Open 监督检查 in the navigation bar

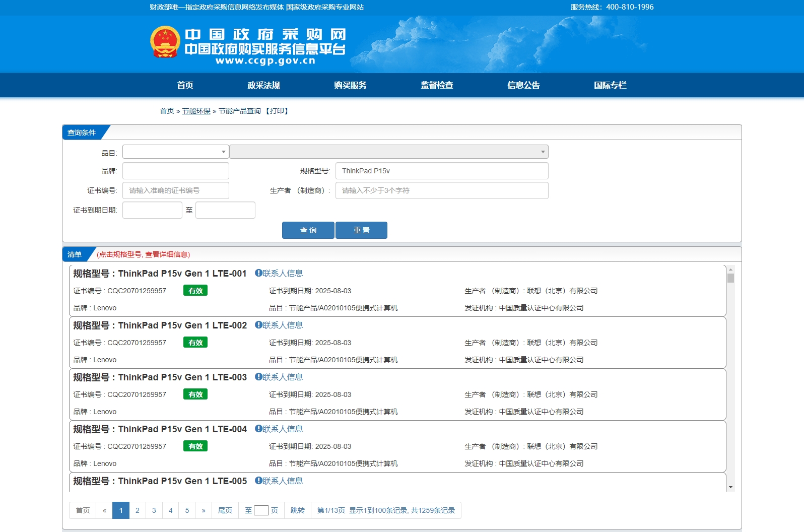(437, 85)
